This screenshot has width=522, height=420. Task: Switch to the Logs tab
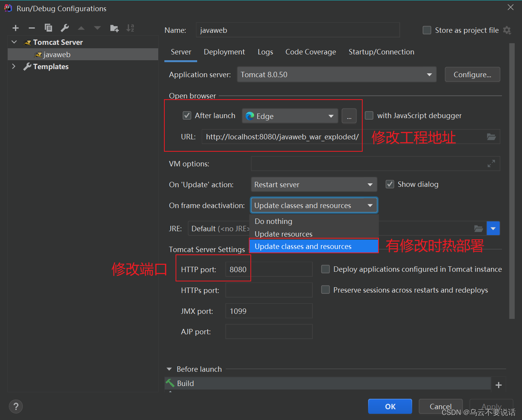(265, 52)
